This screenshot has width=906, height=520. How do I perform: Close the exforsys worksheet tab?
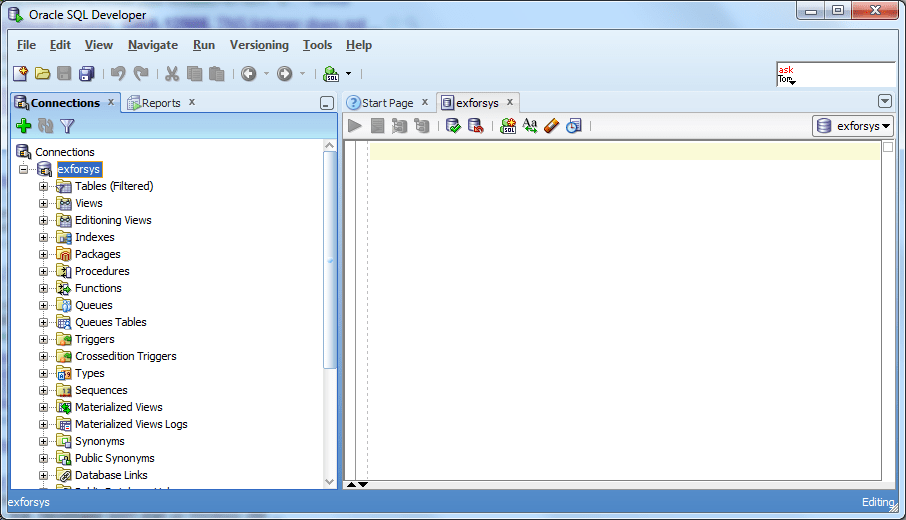(x=510, y=102)
